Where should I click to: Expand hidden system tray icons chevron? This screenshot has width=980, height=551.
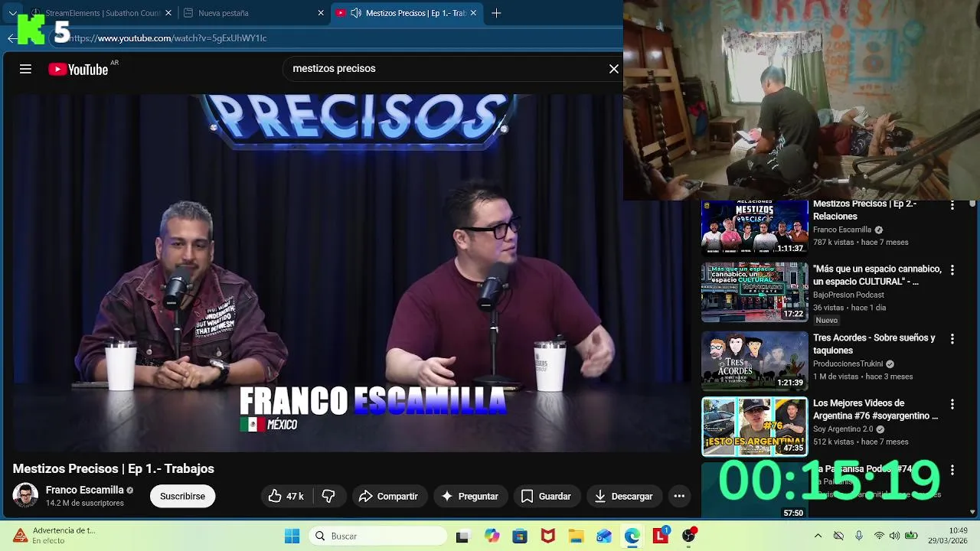click(x=818, y=536)
